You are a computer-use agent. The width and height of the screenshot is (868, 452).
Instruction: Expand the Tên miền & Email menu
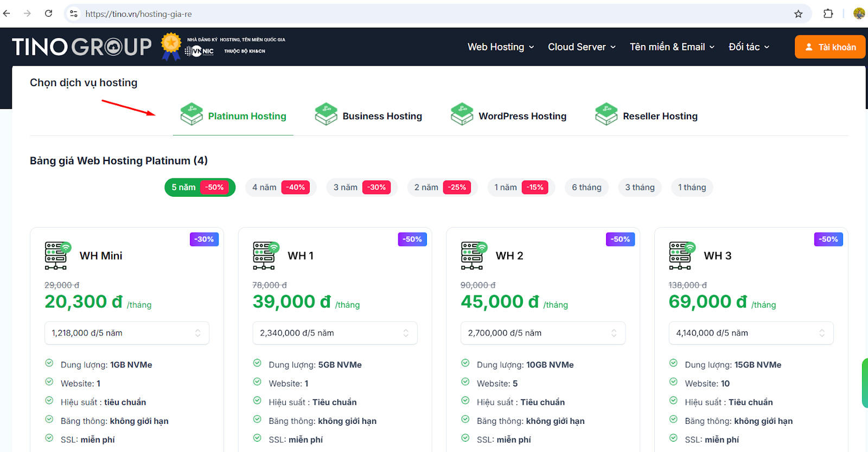[x=672, y=47]
